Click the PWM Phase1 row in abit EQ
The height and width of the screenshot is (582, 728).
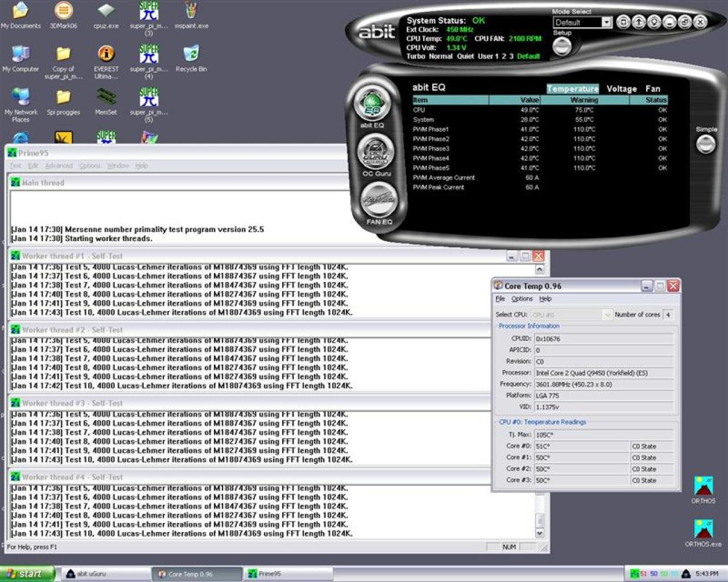(540, 129)
